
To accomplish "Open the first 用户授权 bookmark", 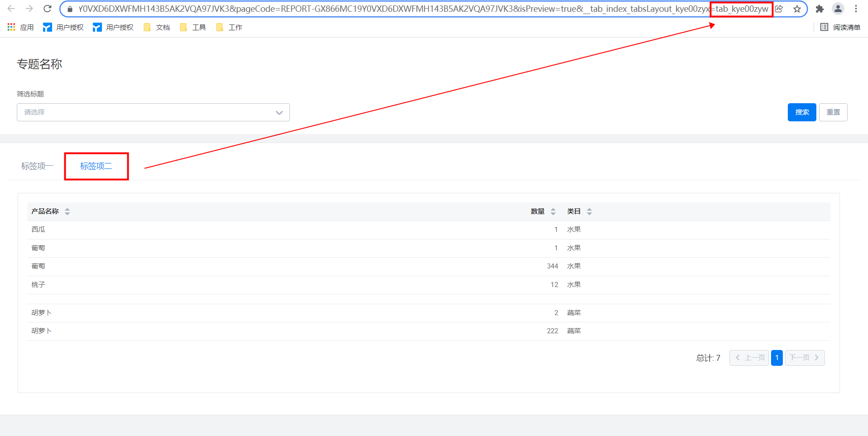I will pos(63,28).
